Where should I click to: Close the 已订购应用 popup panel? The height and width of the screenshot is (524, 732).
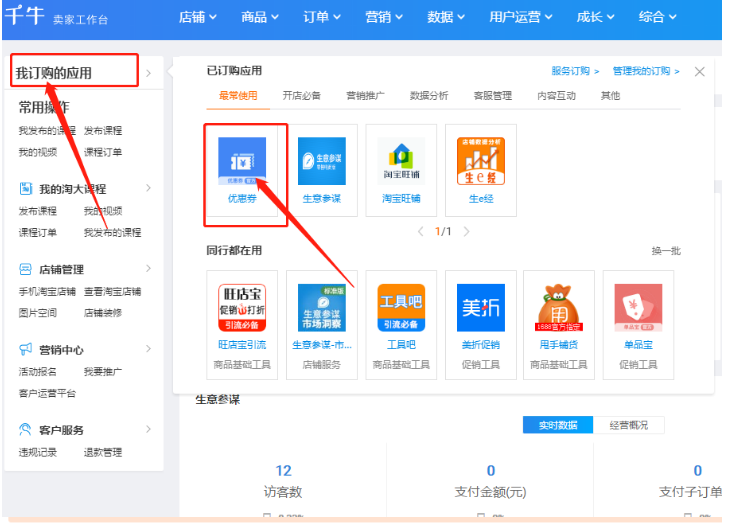tap(699, 71)
